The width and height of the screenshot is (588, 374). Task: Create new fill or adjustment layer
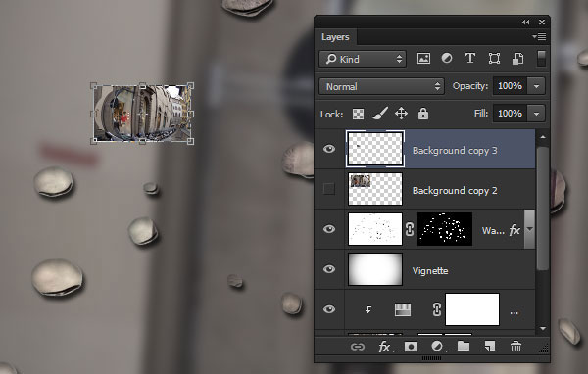[x=437, y=347]
